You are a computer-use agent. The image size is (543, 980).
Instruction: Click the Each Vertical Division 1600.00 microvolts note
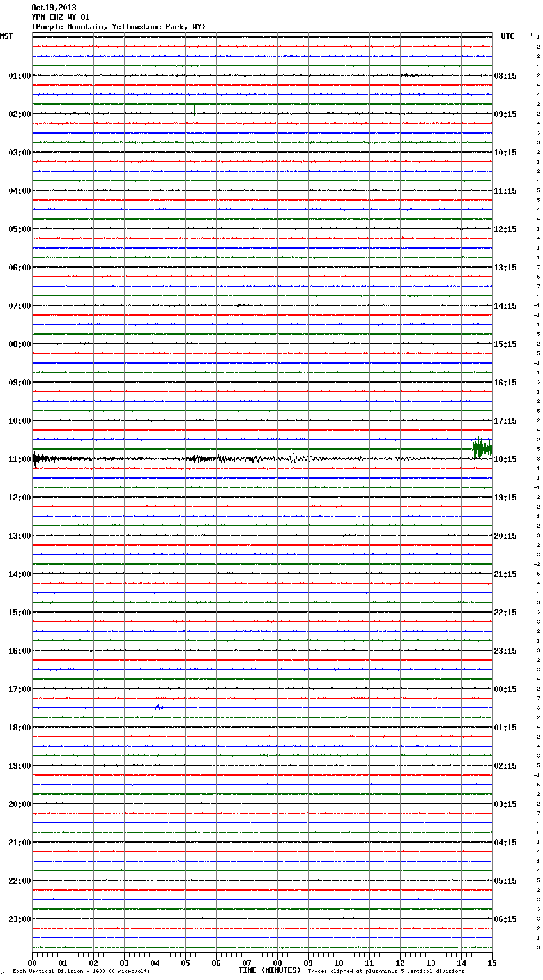81,971
